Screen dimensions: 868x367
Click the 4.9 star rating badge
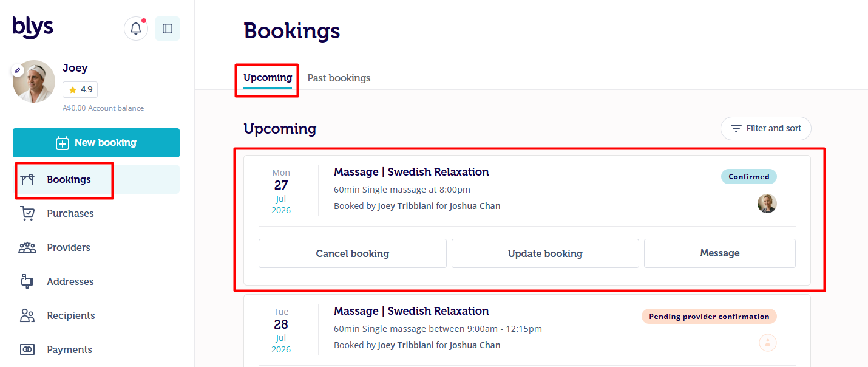[x=80, y=89]
